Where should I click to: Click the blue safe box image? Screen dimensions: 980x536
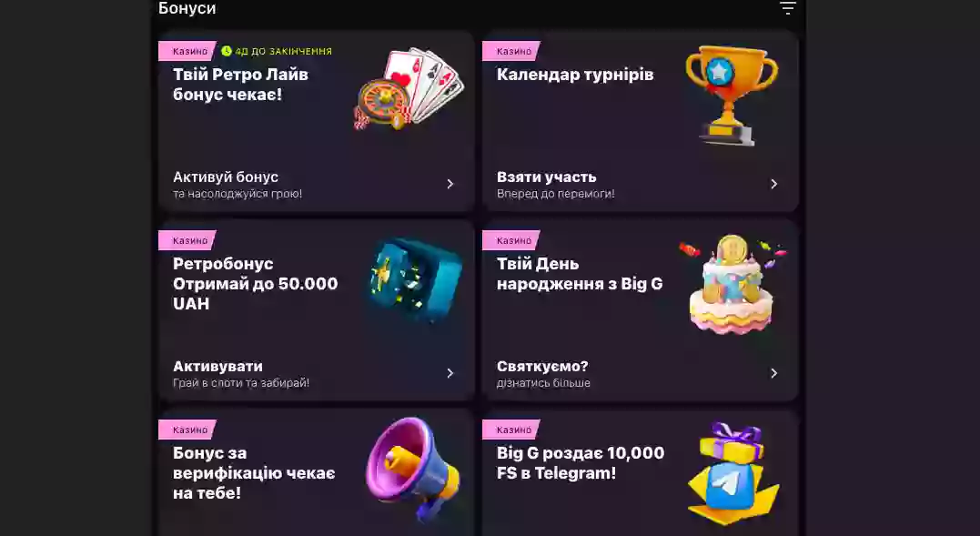(416, 280)
